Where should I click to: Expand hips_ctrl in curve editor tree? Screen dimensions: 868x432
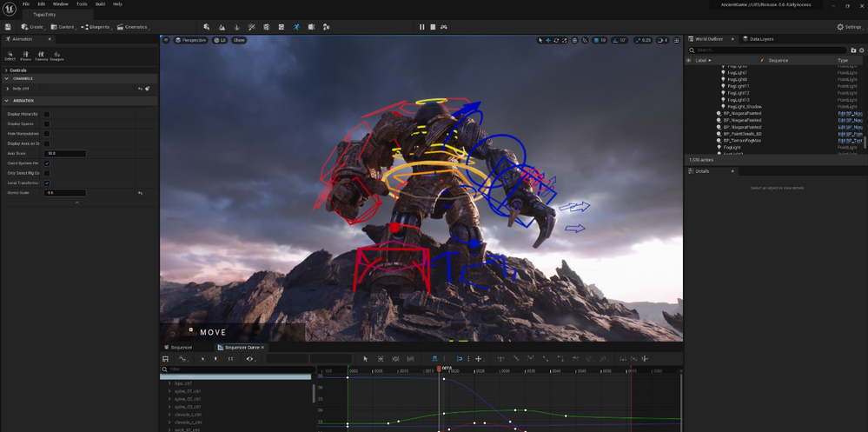(169, 383)
